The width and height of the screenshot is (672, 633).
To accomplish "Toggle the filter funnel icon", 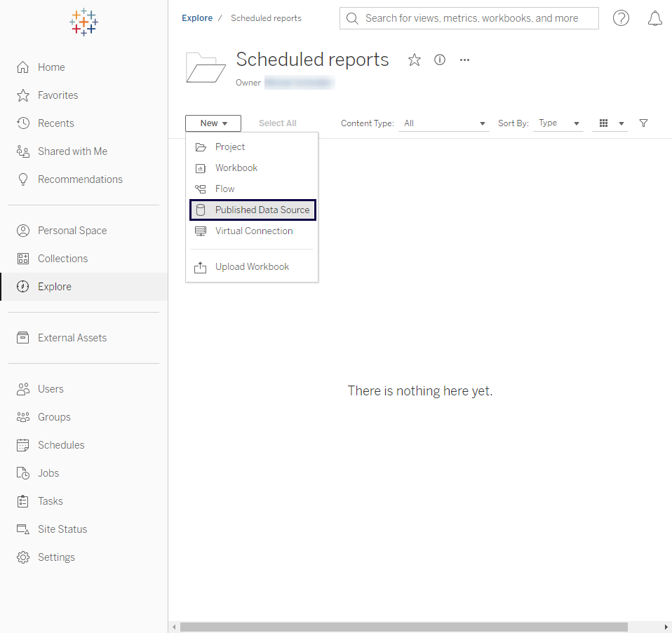I will [643, 123].
